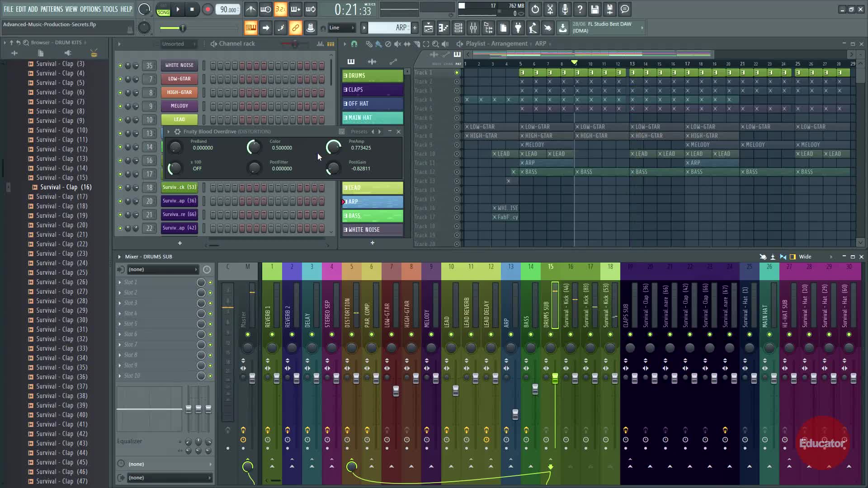Viewport: 868px width, 488px height.
Task: Select Survival - Clap (20) sample
Action: click(61, 225)
